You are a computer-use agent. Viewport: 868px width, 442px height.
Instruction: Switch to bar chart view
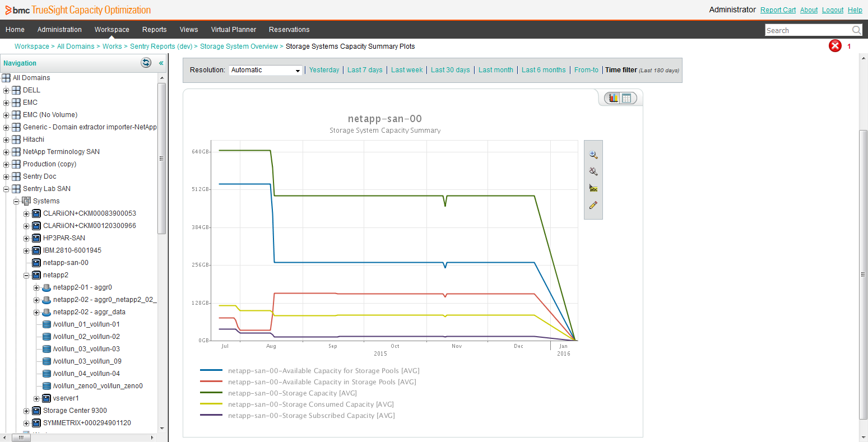[614, 98]
